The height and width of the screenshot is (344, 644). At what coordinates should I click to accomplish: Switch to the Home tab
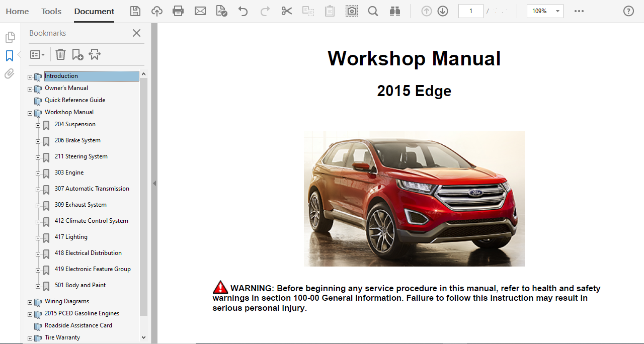coord(17,11)
